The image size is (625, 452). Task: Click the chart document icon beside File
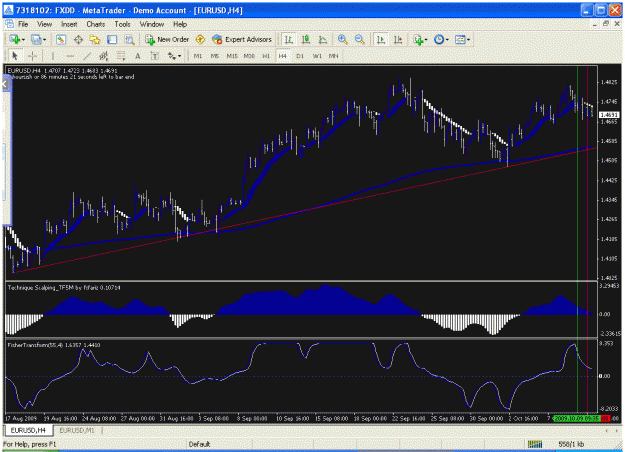pos(10,24)
